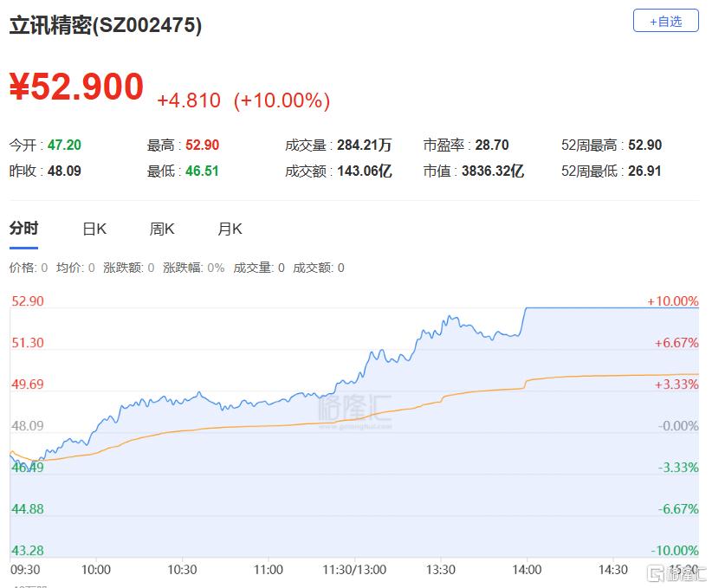This screenshot has height=588, width=712.
Task: Click the current price ¥52.900
Action: (x=76, y=87)
